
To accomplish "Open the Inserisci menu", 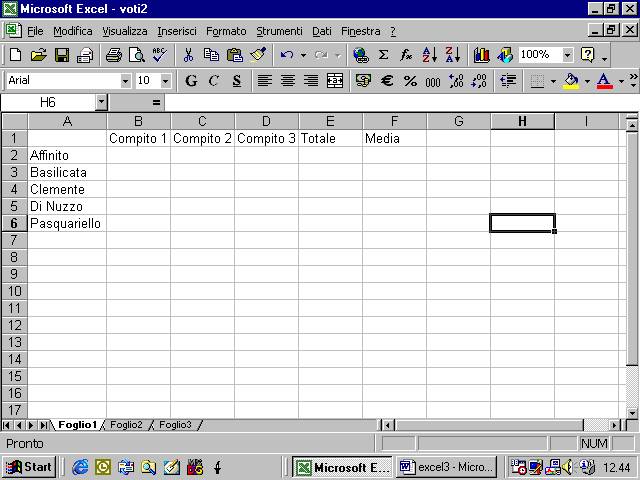I will coord(177,31).
